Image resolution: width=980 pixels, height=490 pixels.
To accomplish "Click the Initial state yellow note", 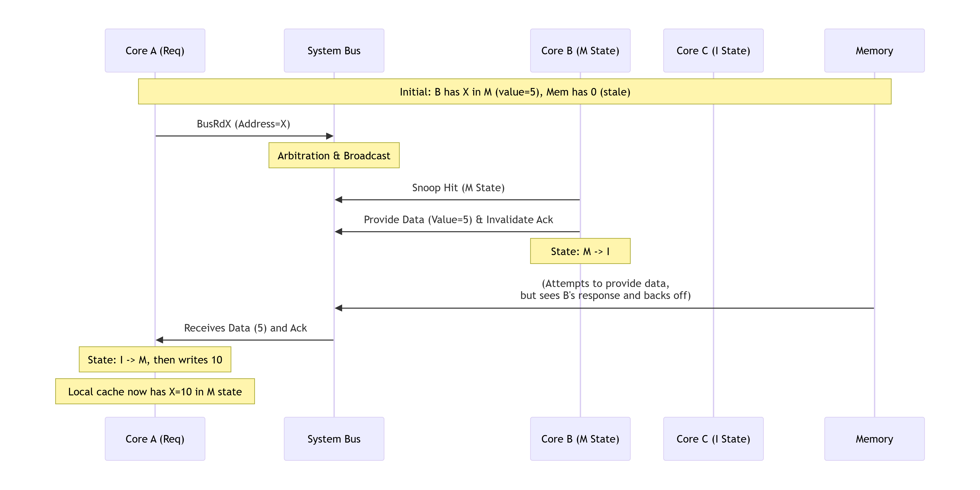I will 514,92.
